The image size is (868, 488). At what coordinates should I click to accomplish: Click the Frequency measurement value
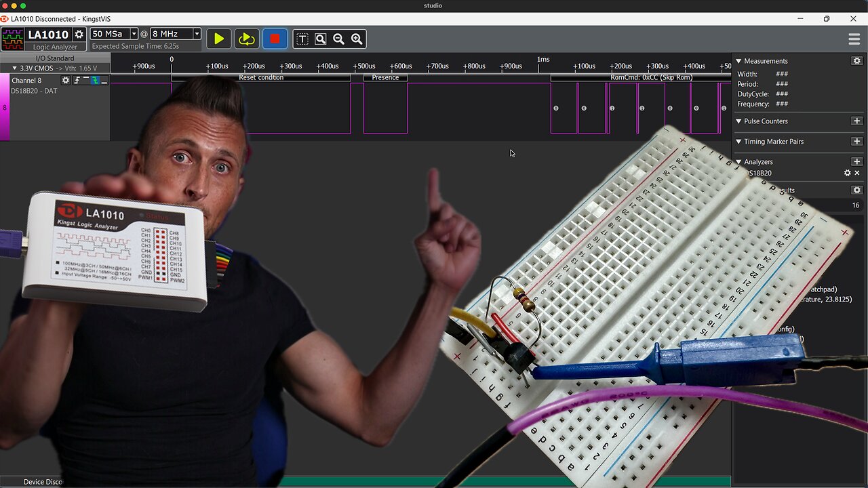click(782, 104)
